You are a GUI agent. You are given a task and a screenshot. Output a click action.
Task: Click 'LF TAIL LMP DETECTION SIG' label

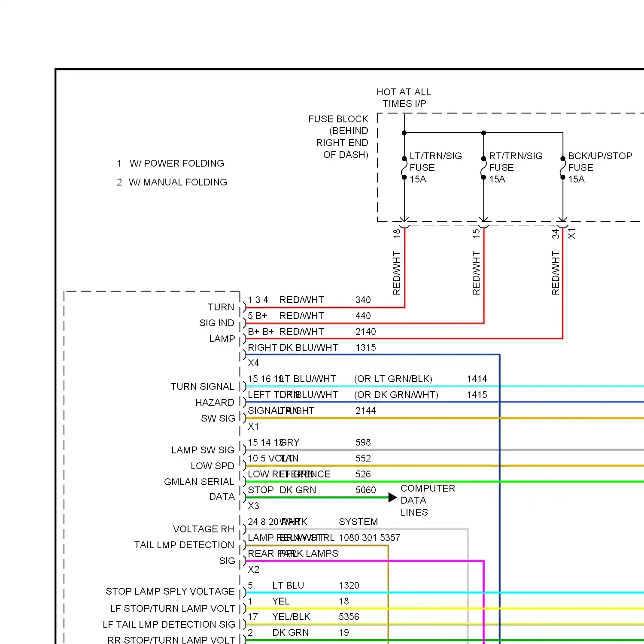169,624
